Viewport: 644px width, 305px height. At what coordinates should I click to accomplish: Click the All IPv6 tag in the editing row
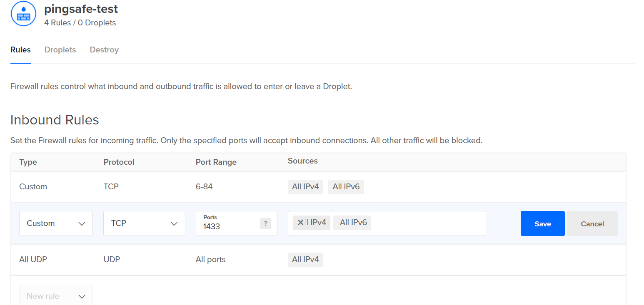(353, 223)
